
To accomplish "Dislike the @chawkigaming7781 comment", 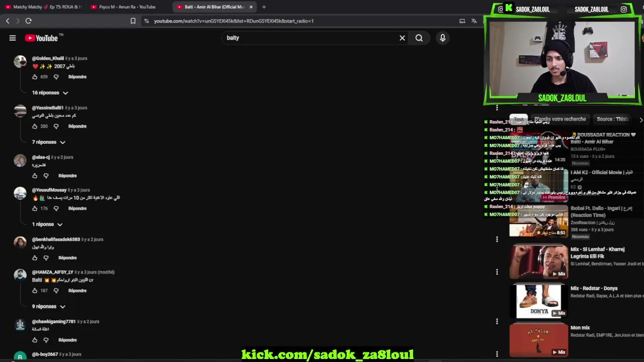I will 46,340.
